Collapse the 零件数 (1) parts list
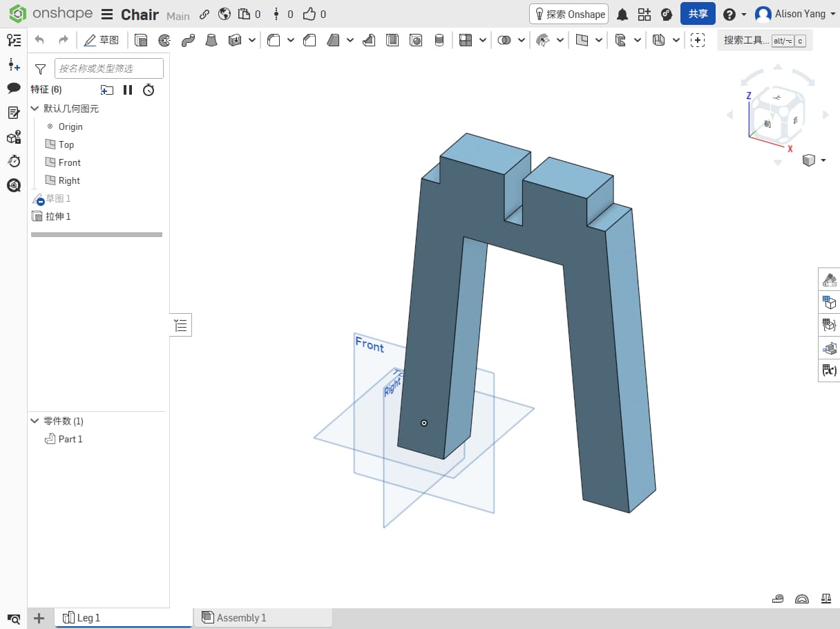 (35, 421)
